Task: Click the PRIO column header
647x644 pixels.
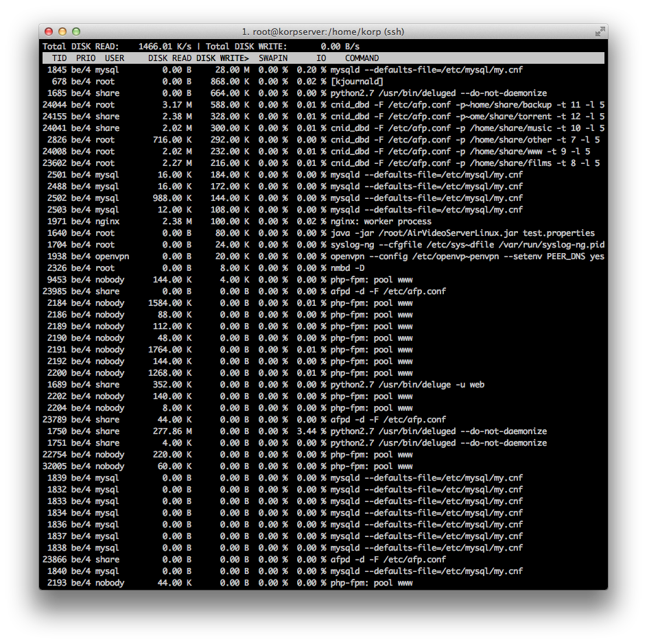Action: [x=86, y=58]
